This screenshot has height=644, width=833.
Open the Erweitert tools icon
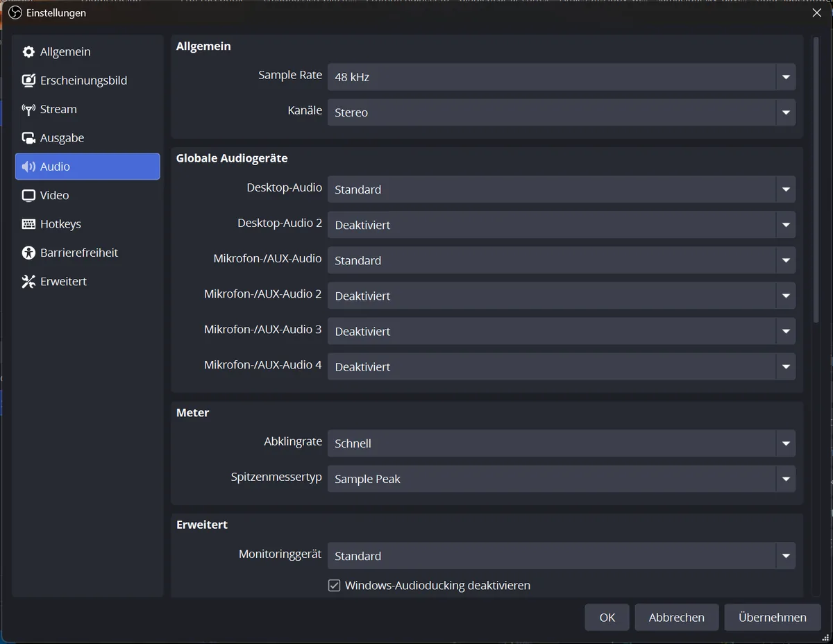pyautogui.click(x=28, y=282)
